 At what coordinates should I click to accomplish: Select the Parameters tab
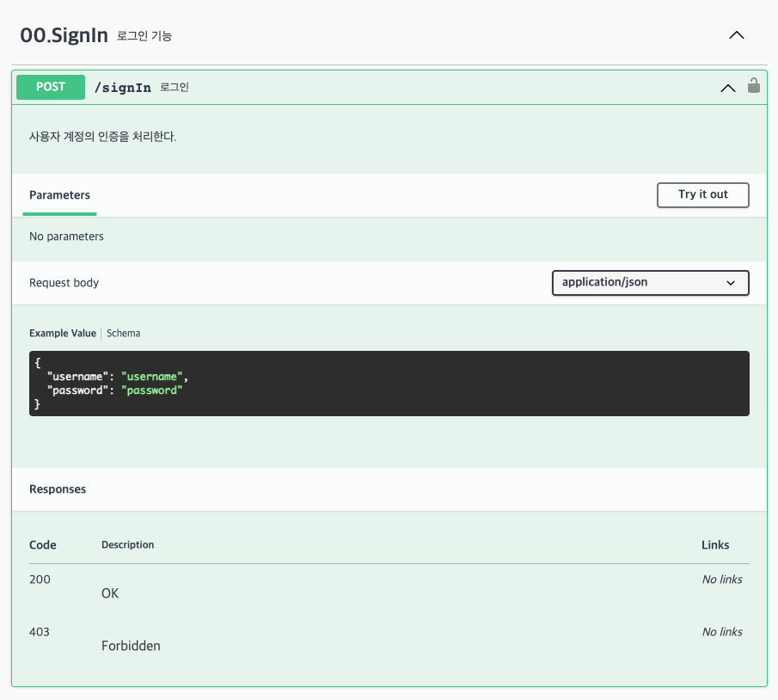pyautogui.click(x=59, y=195)
